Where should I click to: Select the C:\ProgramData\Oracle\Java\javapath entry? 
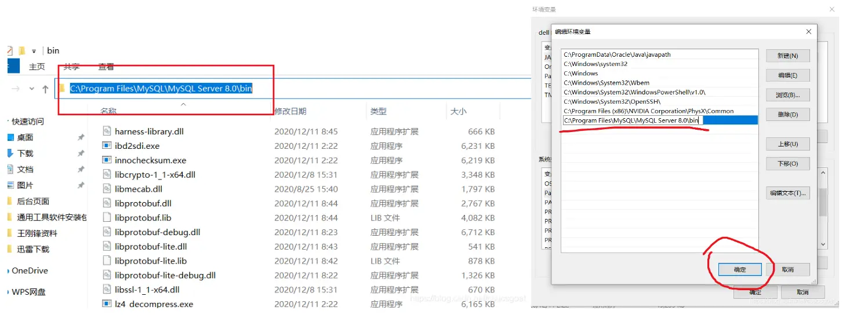(660, 54)
